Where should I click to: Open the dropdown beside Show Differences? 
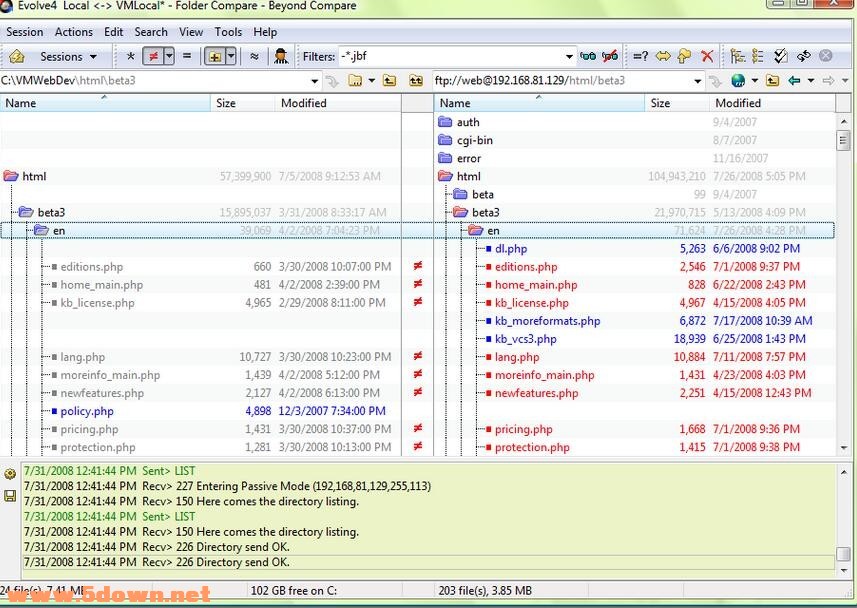pos(169,56)
